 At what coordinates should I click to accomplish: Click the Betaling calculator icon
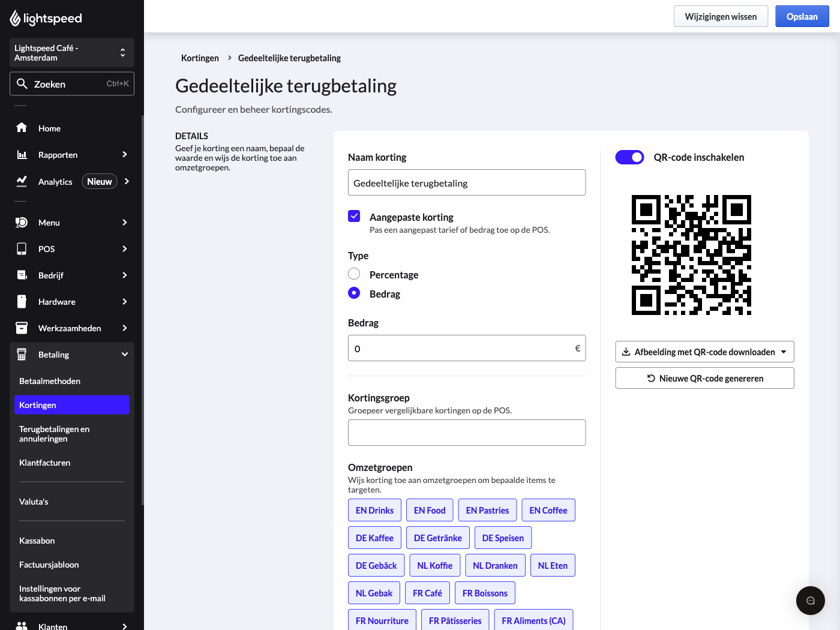(x=22, y=354)
